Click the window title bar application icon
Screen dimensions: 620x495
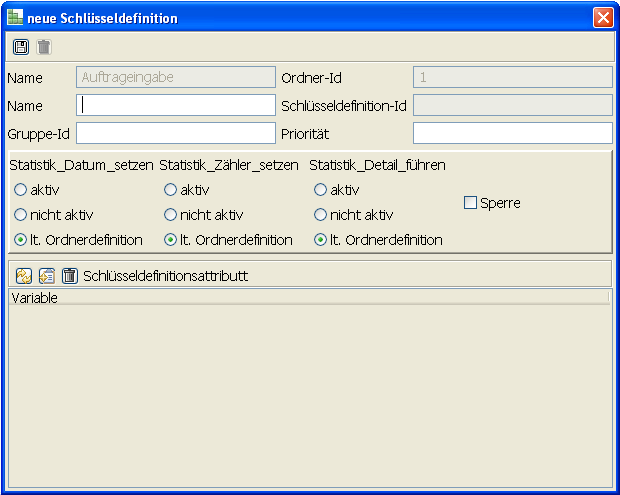click(x=15, y=18)
